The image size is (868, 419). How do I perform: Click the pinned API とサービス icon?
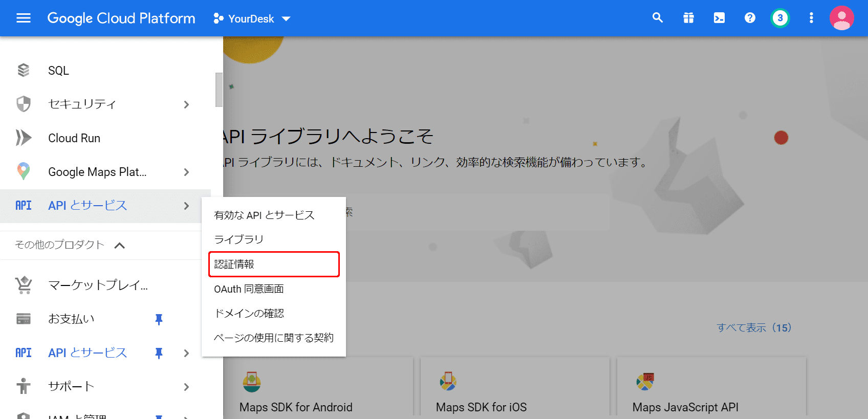(x=24, y=352)
